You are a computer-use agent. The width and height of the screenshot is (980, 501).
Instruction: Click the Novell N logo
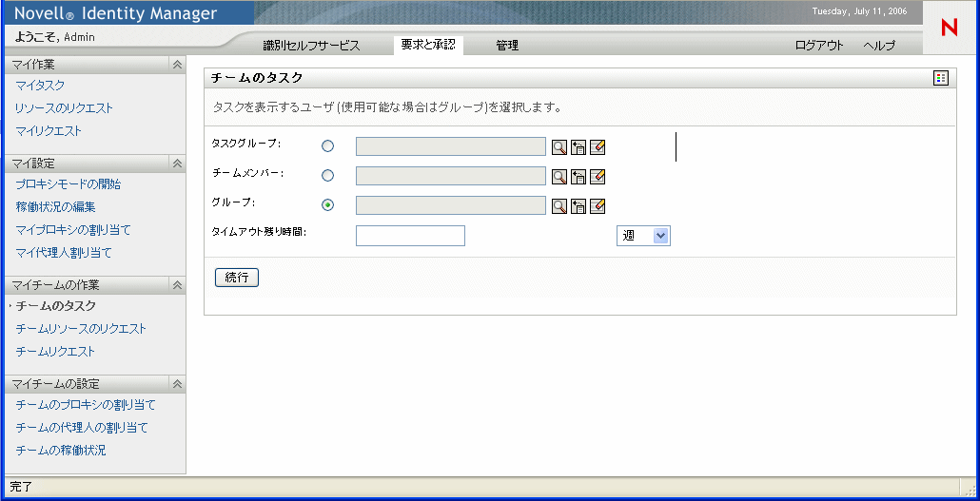950,28
